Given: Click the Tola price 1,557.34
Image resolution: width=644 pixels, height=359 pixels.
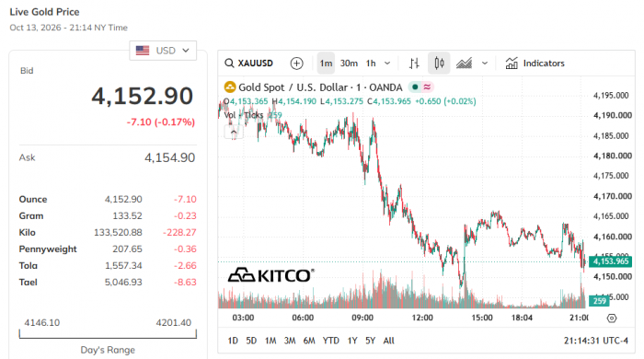Looking at the screenshot, I should (123, 266).
